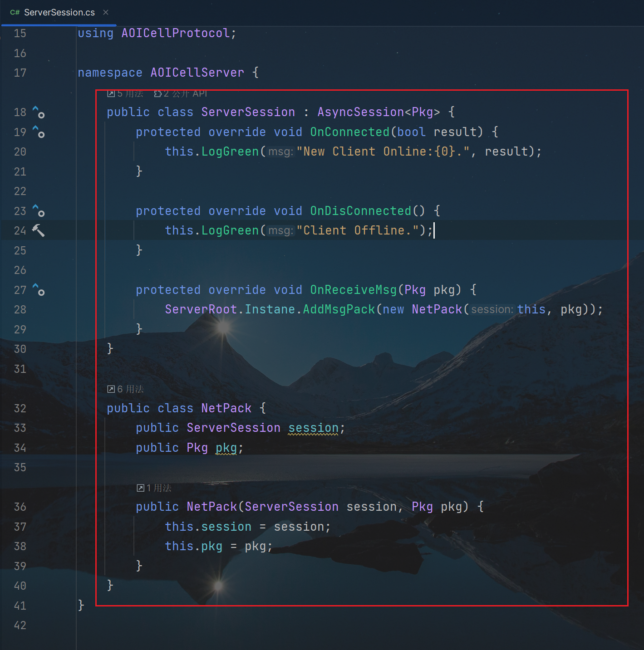Click the 'session:' parameter hint on line 28
Screen dimensions: 644x650
point(492,310)
